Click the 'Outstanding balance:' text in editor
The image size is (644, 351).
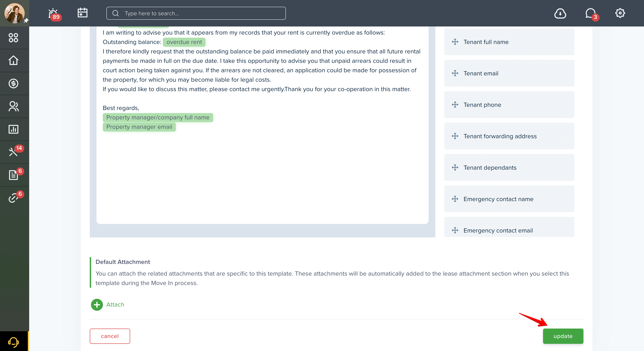point(132,42)
